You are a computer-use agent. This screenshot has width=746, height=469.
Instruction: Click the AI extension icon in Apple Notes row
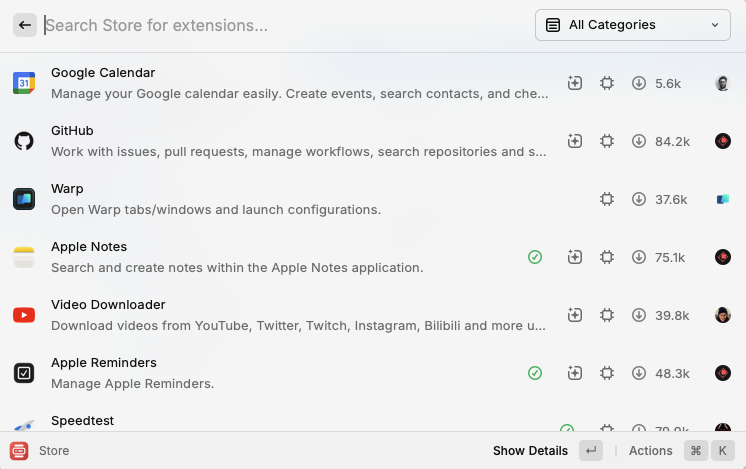[575, 257]
